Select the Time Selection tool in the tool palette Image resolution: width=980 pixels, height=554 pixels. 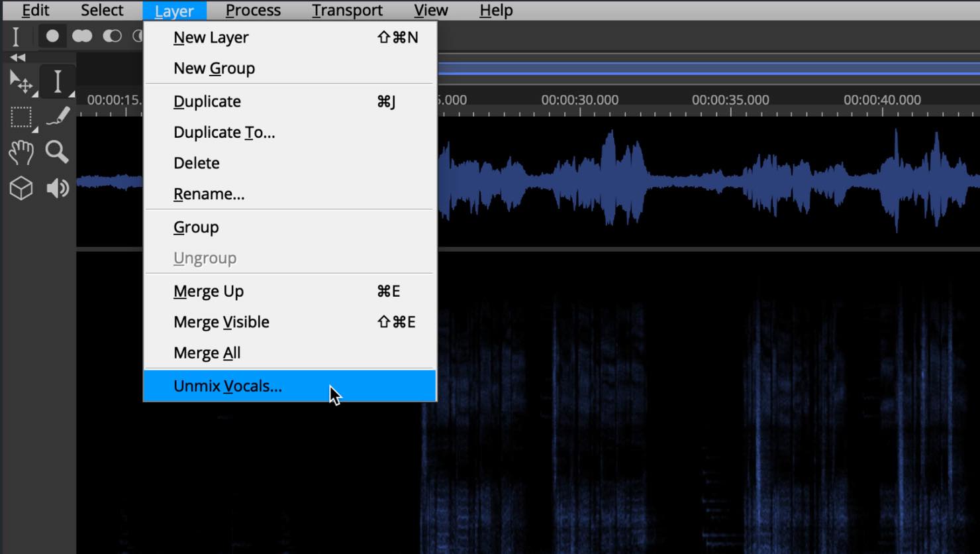click(58, 82)
